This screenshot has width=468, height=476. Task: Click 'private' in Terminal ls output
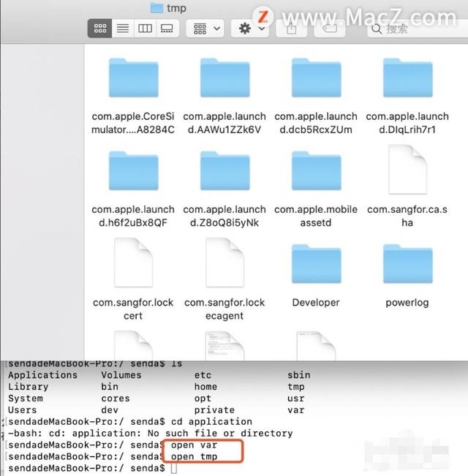pyautogui.click(x=214, y=410)
